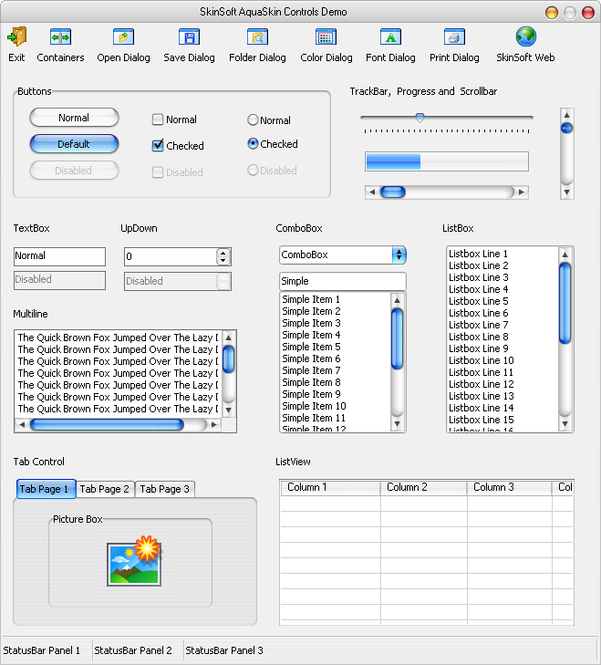Click the Normal text box
The image size is (601, 665).
coord(59,256)
